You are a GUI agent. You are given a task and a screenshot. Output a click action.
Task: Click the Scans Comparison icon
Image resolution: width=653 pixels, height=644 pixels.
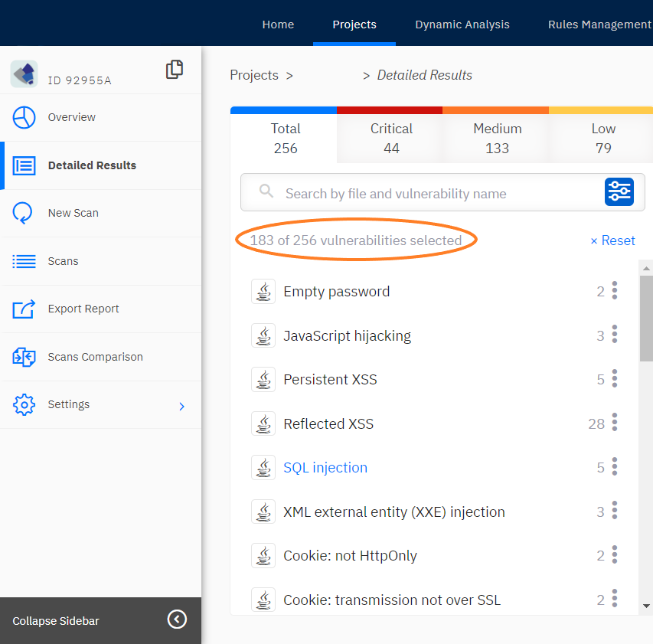tap(24, 357)
